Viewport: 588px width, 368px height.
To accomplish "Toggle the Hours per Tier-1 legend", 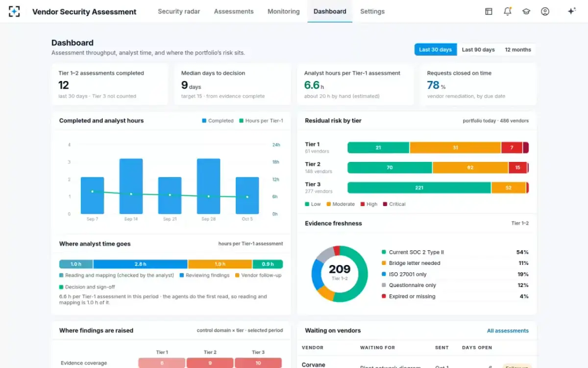I will pyautogui.click(x=261, y=121).
